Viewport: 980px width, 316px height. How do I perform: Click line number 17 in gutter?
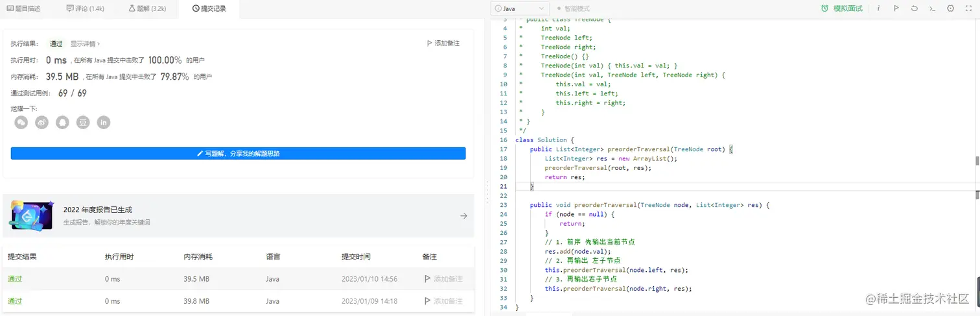504,149
